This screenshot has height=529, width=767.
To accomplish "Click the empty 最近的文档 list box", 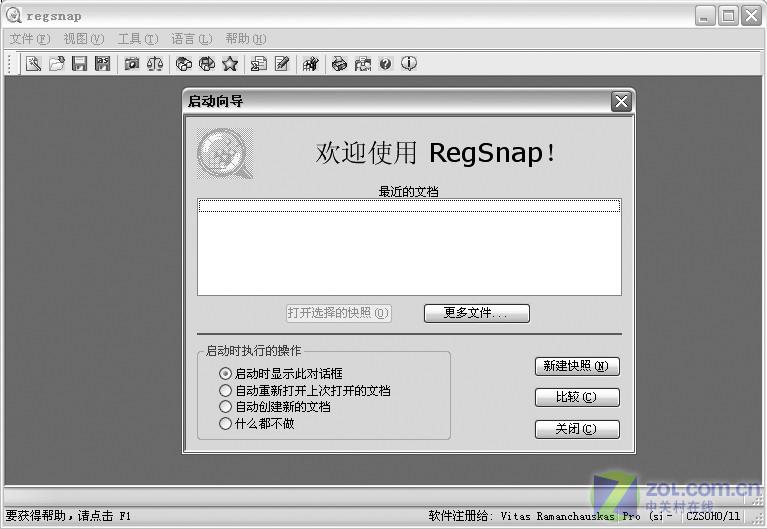I will coord(409,247).
